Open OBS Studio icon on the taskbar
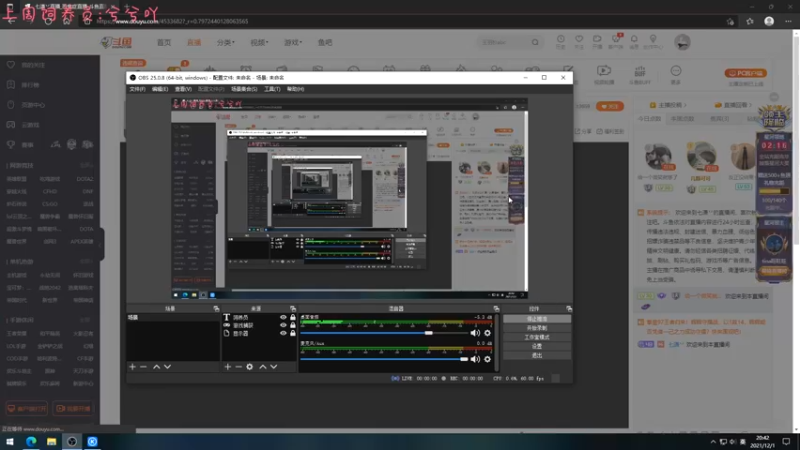 (x=72, y=441)
